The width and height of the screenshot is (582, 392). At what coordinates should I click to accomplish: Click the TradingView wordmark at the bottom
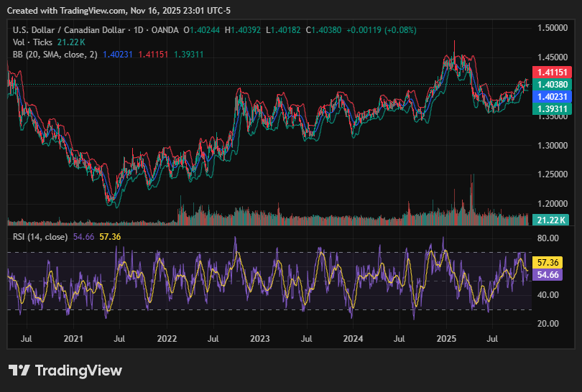78,370
